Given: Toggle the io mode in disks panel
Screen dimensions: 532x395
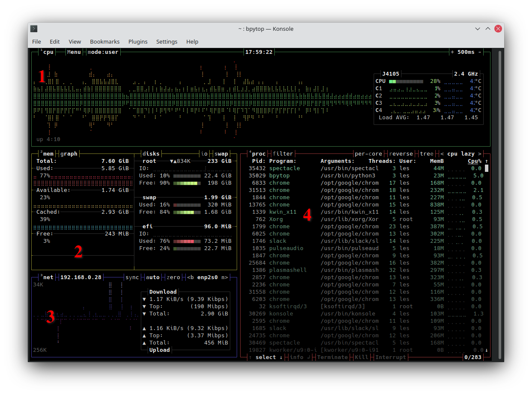Looking at the screenshot, I should [x=205, y=154].
